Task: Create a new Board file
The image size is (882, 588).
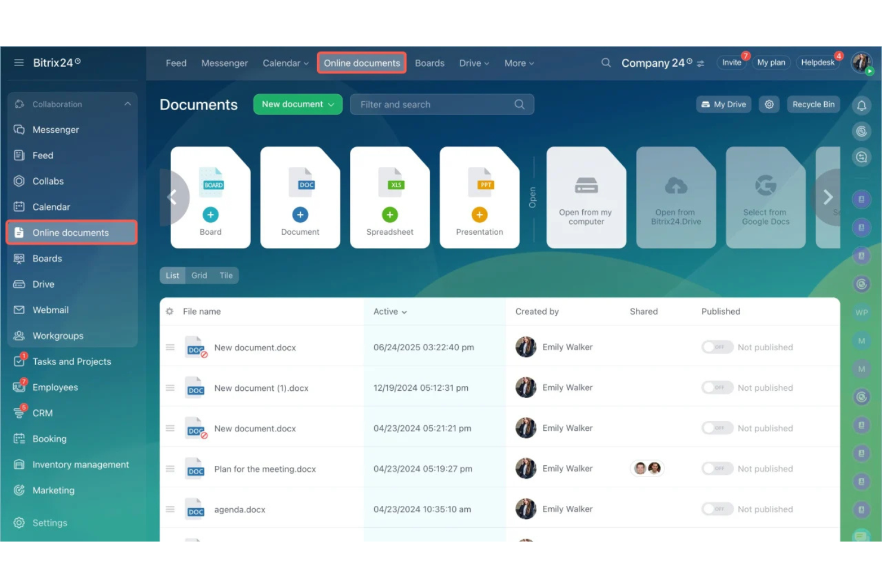Action: pos(210,197)
